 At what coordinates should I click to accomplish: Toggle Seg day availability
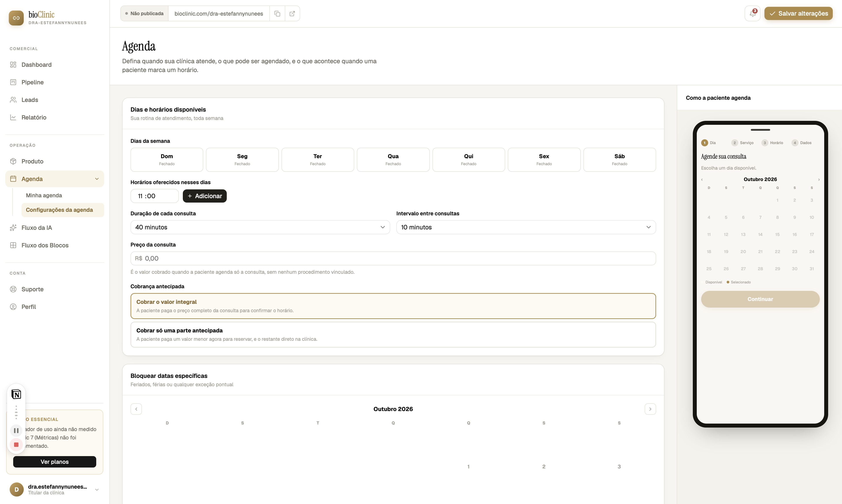pos(242,160)
